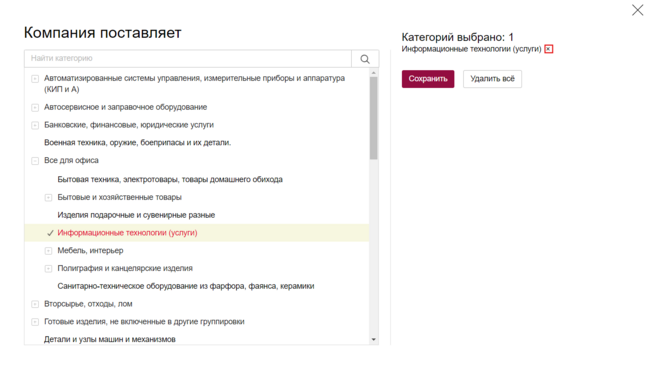The image size is (650, 370).
Task: Close the dialog with the X
Action: [x=638, y=10]
